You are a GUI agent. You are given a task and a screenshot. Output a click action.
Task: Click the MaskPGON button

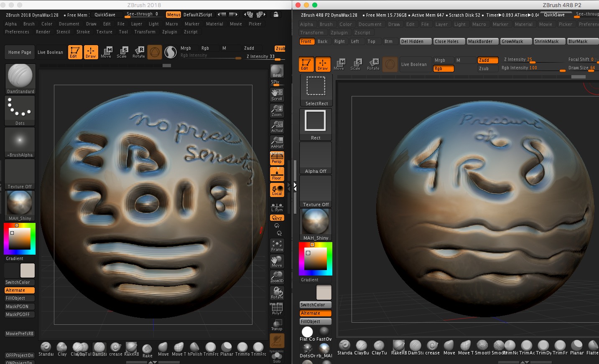(20, 306)
